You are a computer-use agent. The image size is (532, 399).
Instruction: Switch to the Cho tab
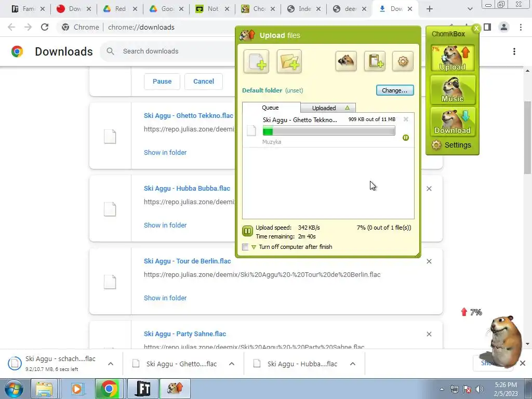point(258,9)
